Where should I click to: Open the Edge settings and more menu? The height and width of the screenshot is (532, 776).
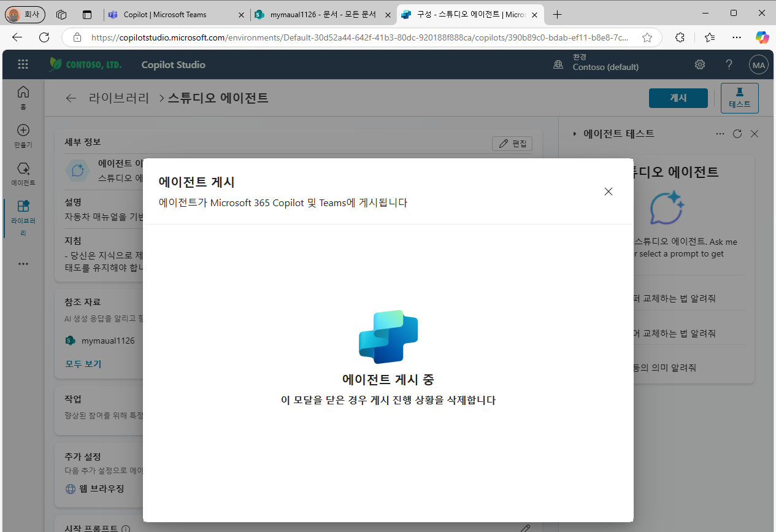[x=737, y=37]
